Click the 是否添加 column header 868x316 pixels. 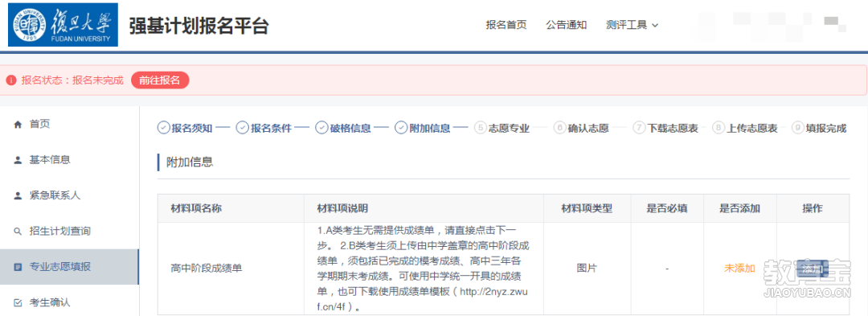[739, 208]
